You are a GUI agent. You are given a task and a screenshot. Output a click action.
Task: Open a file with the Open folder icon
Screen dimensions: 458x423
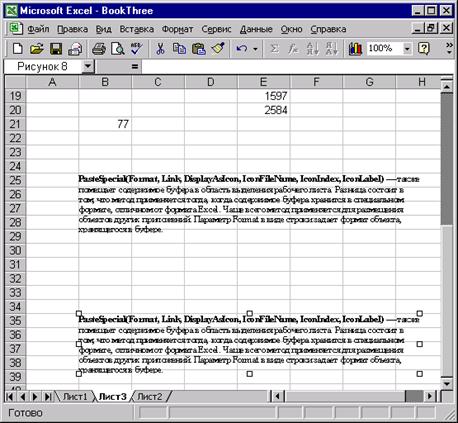36,49
